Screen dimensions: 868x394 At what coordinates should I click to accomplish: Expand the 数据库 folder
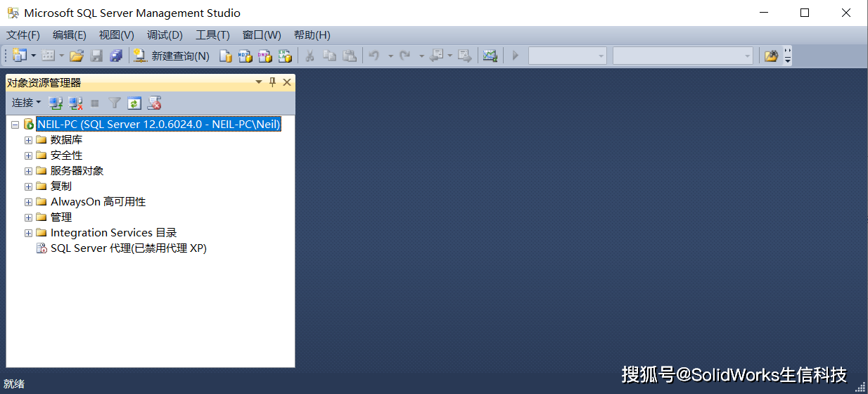point(28,140)
